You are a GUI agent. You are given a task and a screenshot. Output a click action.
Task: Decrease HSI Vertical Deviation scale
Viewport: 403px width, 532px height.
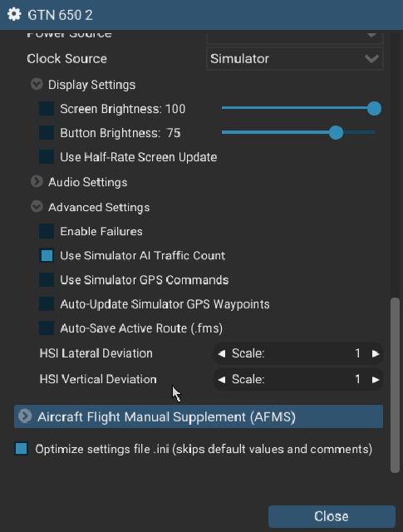222,379
